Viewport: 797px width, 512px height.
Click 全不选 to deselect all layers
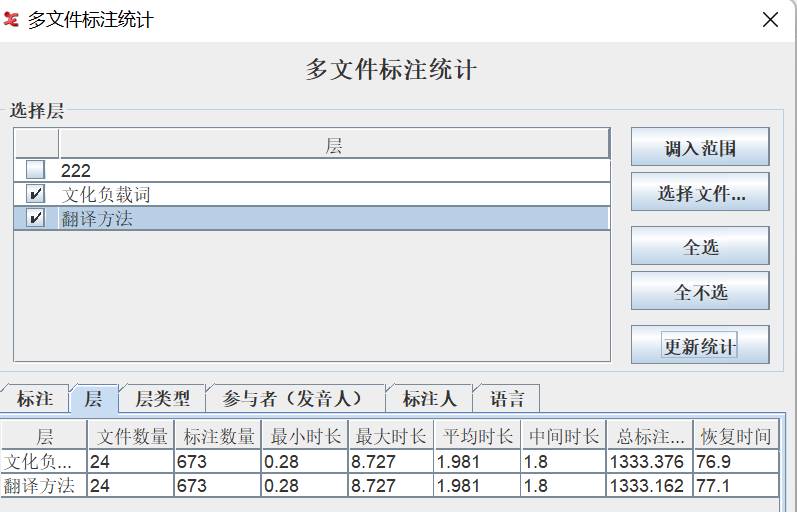pos(700,292)
